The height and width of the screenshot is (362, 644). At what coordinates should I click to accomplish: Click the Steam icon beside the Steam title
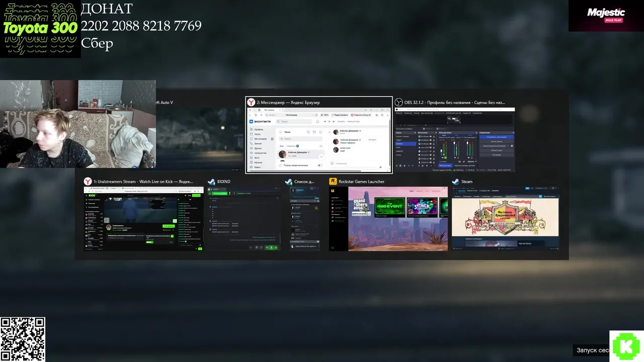(x=455, y=182)
